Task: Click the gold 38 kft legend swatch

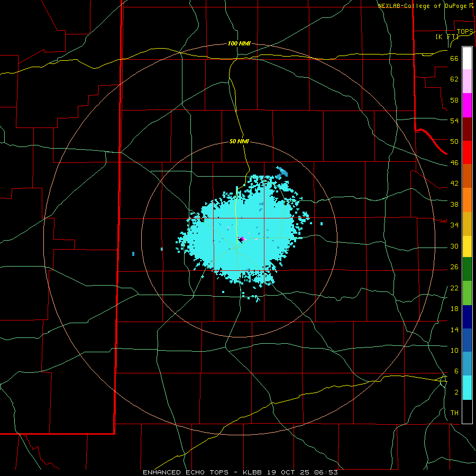Action: [467, 224]
